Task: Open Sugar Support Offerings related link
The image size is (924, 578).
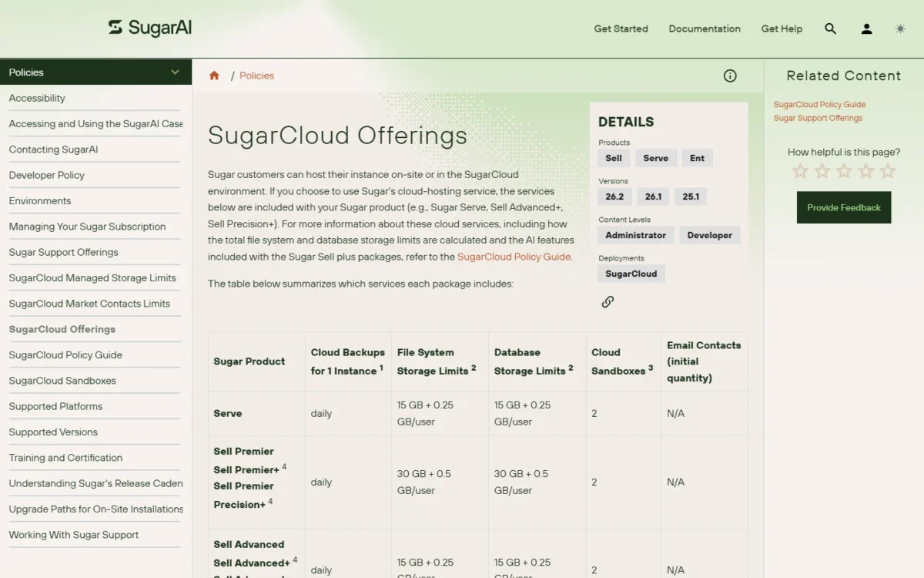Action: (x=818, y=118)
